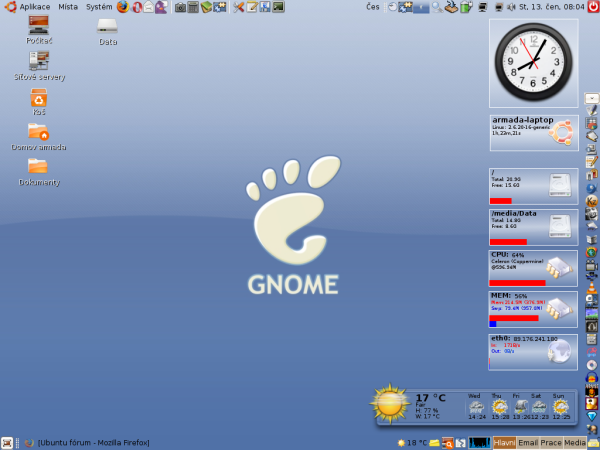
Task: Open the green book launcher
Action: tap(206, 7)
